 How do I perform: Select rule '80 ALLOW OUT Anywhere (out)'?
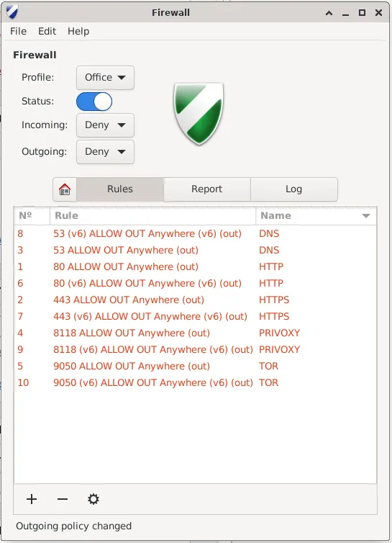click(195, 267)
